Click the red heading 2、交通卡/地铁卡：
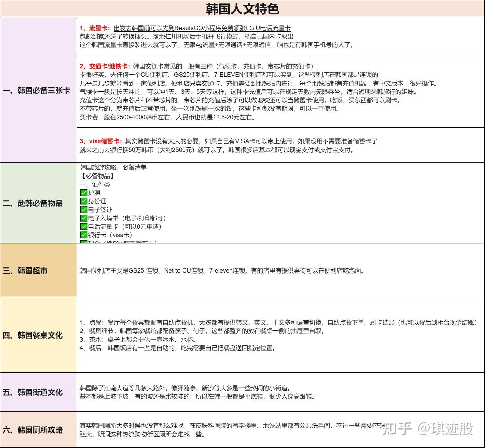 pyautogui.click(x=105, y=66)
